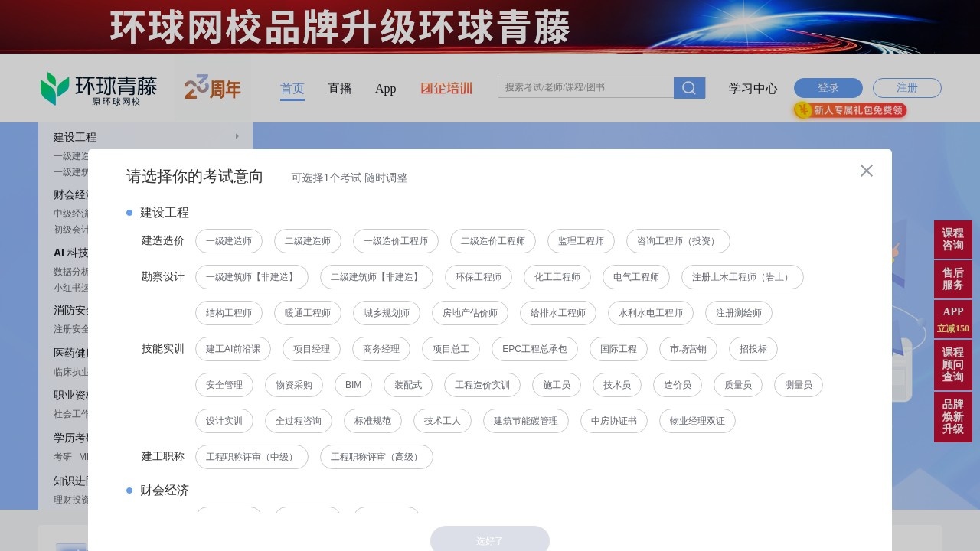This screenshot has width=980, height=551.
Task: Select 环保工程师 option
Action: coord(479,277)
